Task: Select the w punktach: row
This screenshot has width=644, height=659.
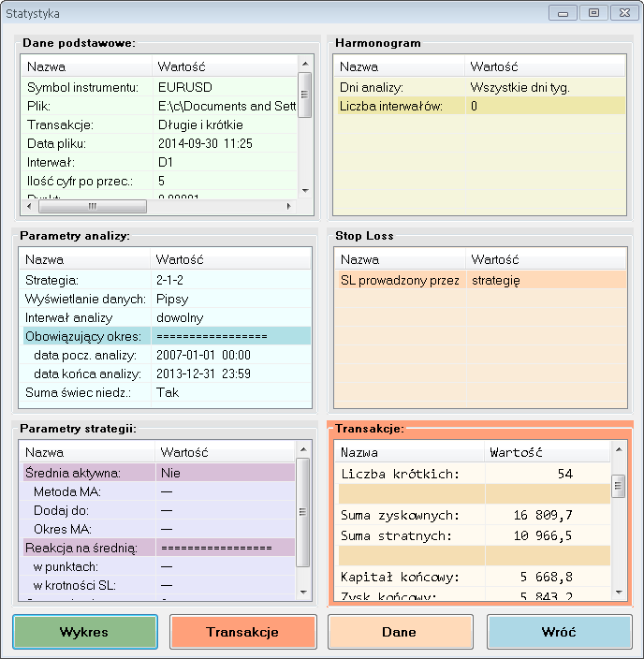Action: coord(158,566)
